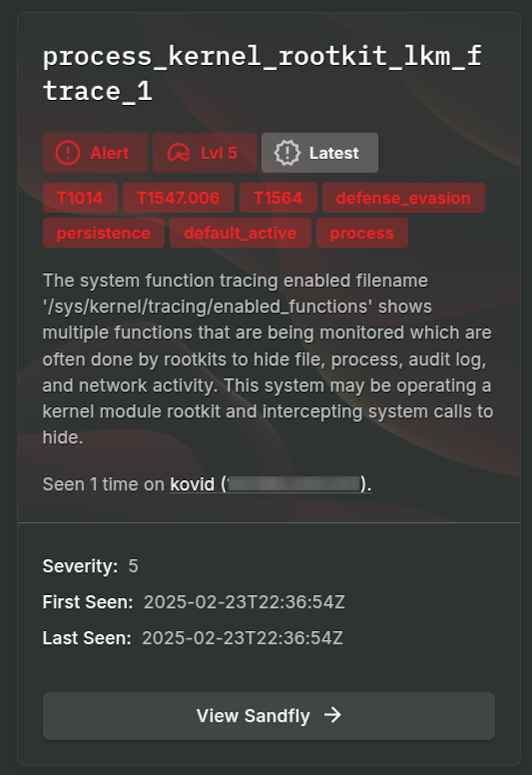532x775 pixels.
Task: Open the process tag filter
Action: click(x=362, y=233)
